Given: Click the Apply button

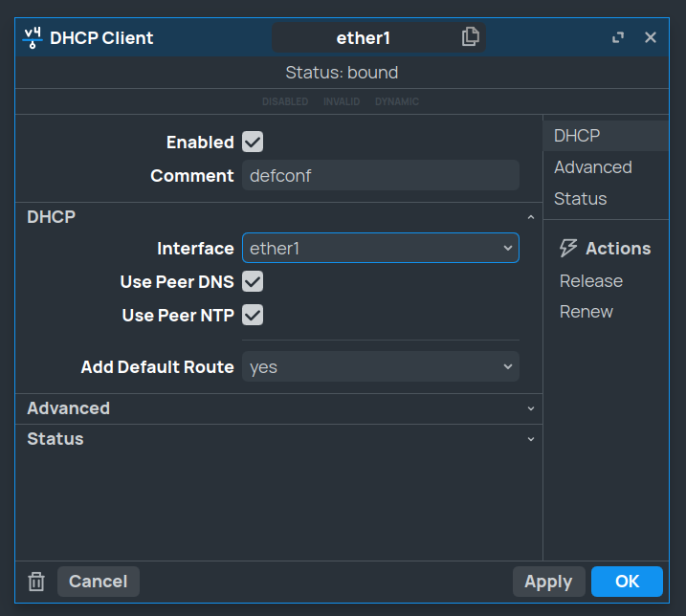Looking at the screenshot, I should click(x=548, y=582).
